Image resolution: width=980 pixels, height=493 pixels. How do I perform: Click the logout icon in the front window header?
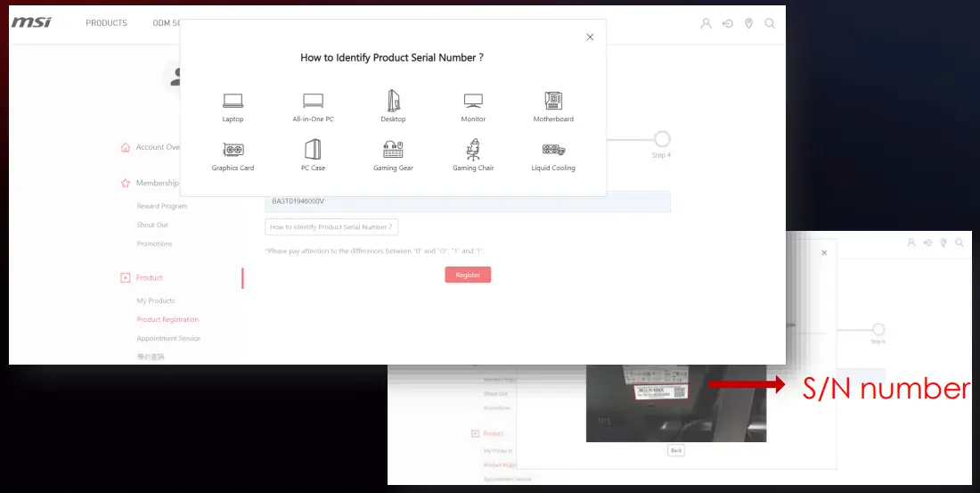[728, 24]
